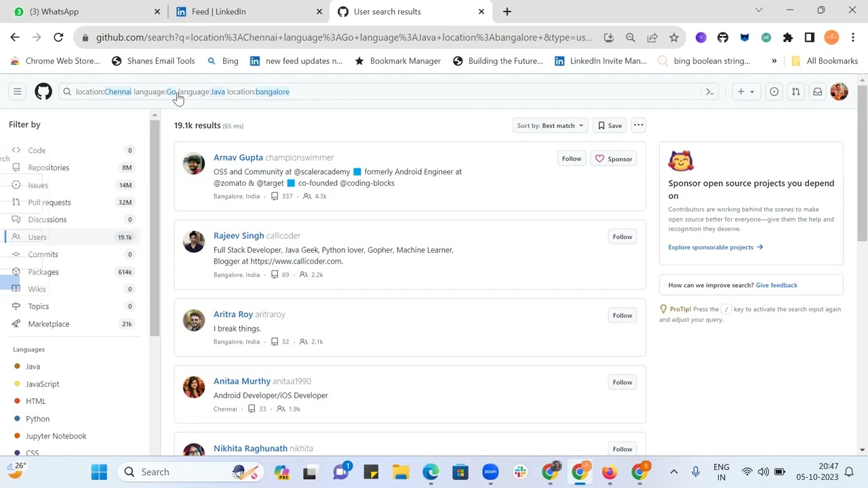Sponsor Arnav Gupta
Screen dimensions: 868x488
pyautogui.click(x=614, y=159)
